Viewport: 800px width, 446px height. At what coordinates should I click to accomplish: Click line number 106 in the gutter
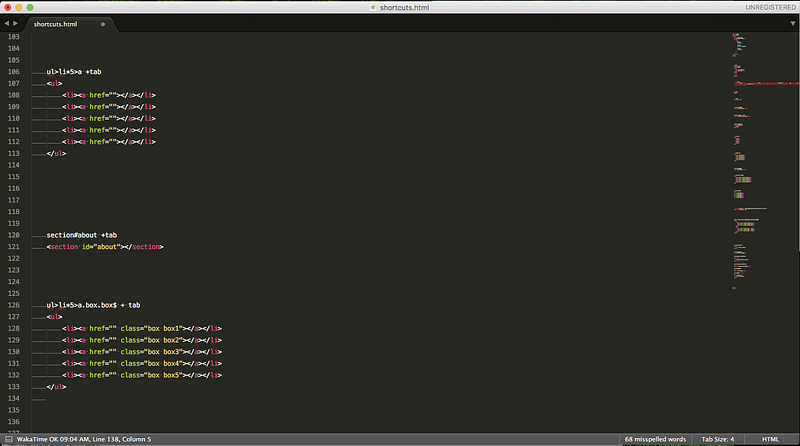(14, 72)
